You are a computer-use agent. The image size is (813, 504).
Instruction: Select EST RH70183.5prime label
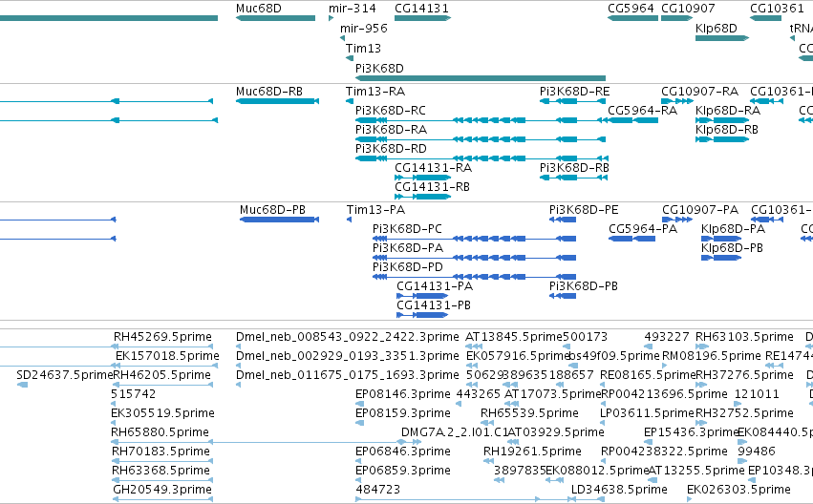(x=160, y=452)
